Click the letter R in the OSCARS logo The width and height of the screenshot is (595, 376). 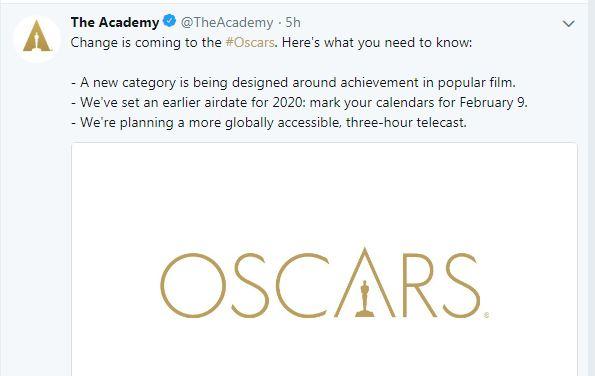tap(418, 285)
